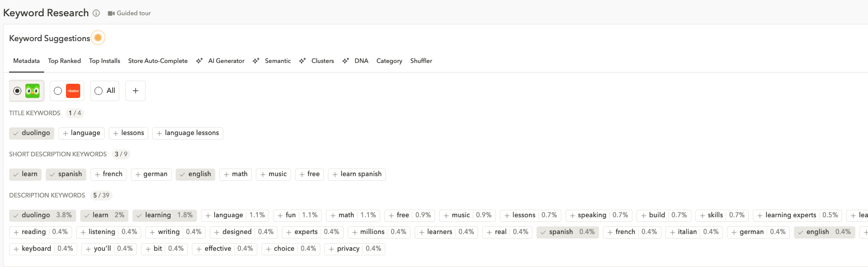
Task: Add description keyword speaking
Action: pos(598,215)
